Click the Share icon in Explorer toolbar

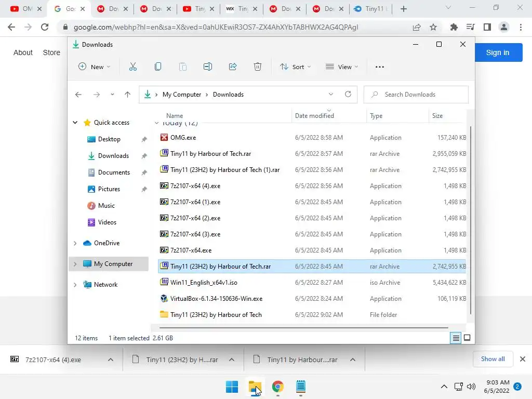click(233, 67)
